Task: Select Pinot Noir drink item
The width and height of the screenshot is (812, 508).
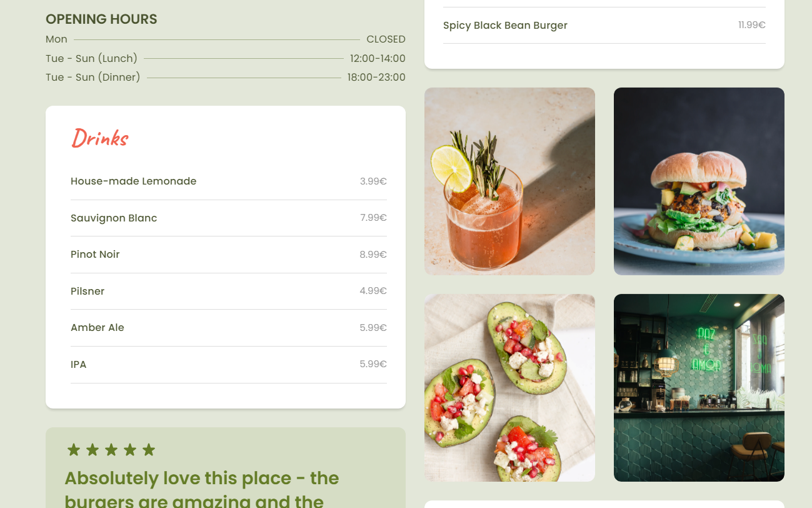Action: click(x=229, y=255)
